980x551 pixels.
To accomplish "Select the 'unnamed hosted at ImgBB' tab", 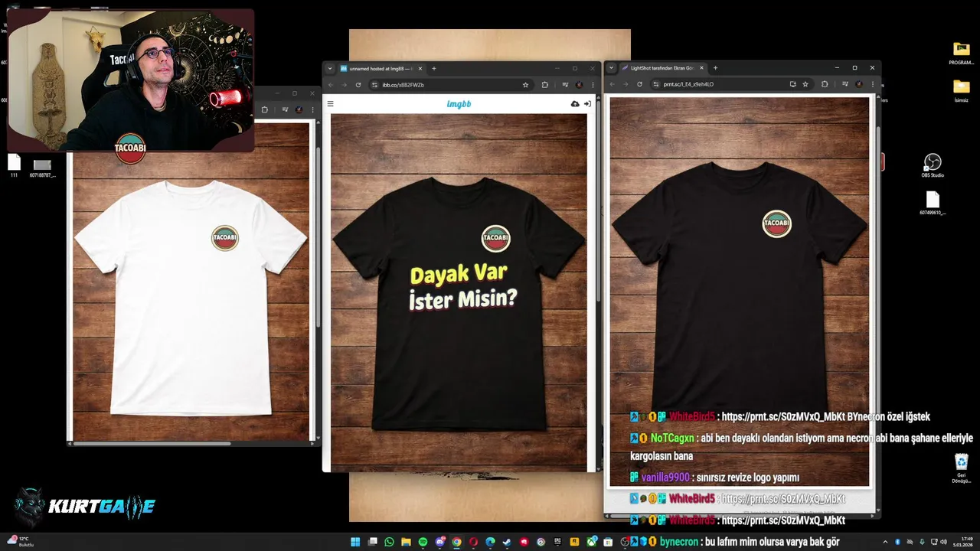I will pyautogui.click(x=380, y=69).
